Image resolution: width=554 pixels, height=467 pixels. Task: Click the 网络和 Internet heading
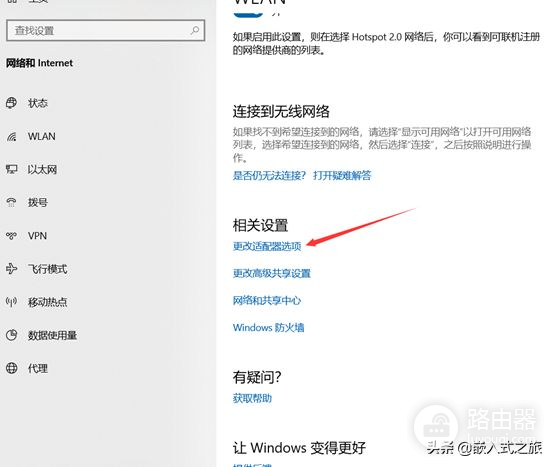(39, 63)
